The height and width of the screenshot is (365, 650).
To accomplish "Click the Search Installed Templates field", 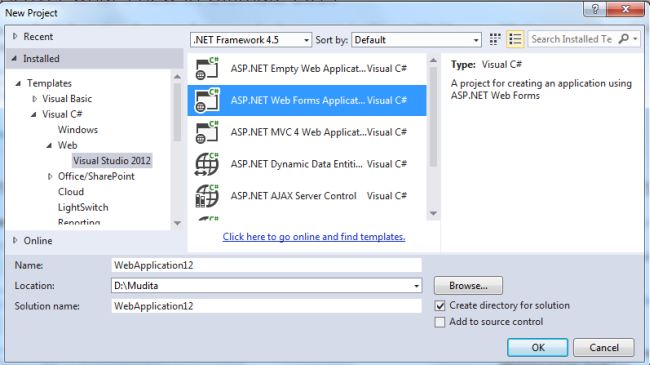I will click(x=573, y=39).
